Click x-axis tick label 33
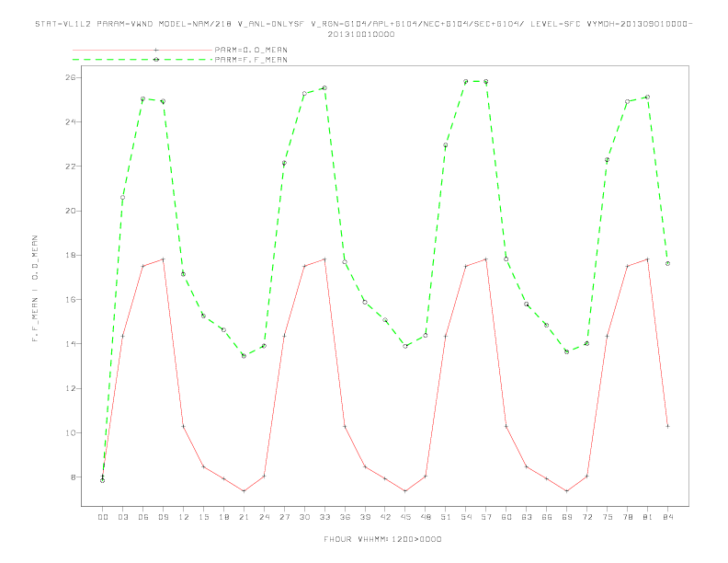The height and width of the screenshot is (563, 728). (x=324, y=517)
